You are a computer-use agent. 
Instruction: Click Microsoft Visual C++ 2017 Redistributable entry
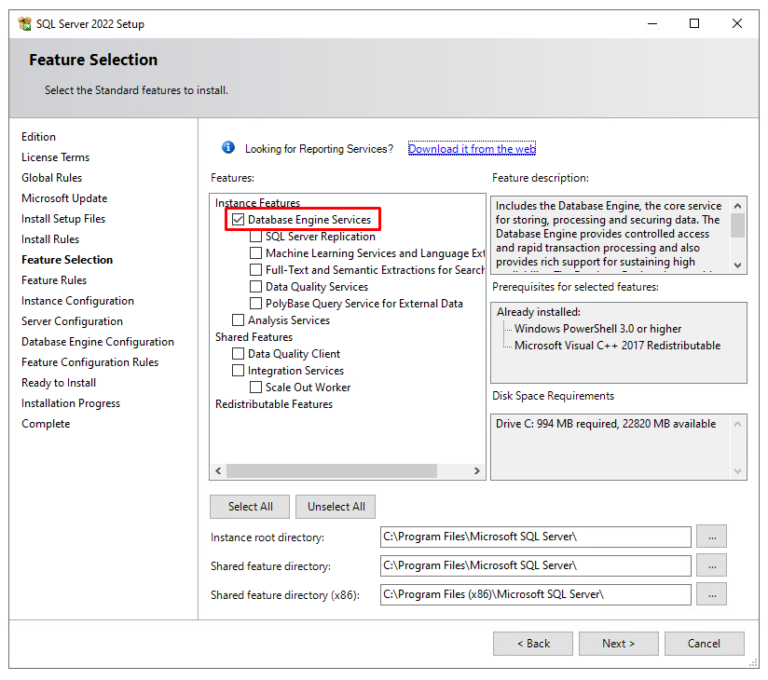[617, 345]
